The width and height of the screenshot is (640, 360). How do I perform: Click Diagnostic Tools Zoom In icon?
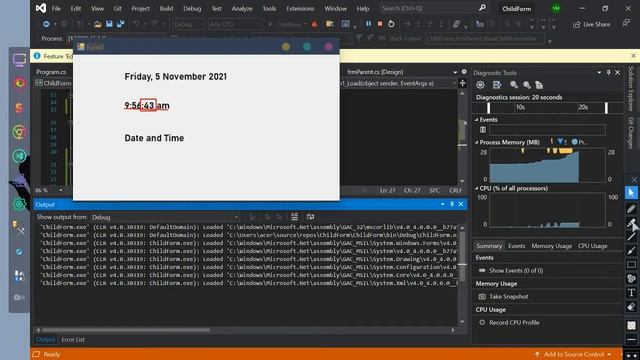[x=514, y=85]
